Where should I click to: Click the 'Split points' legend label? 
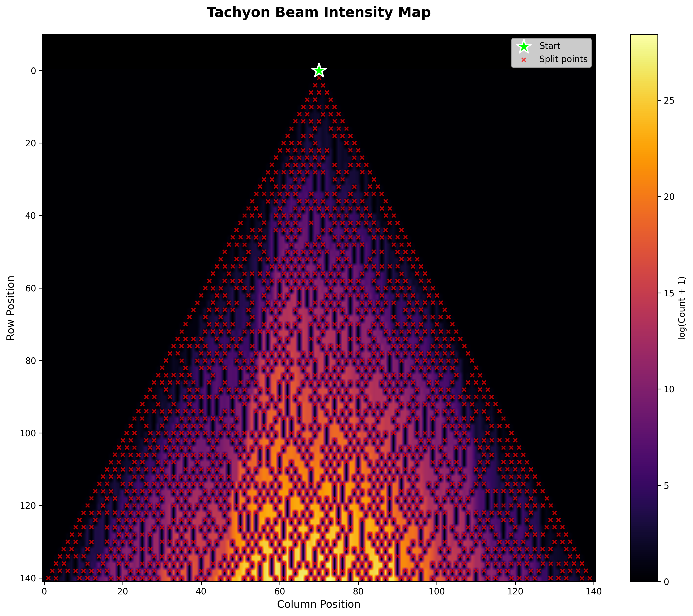coord(563,59)
